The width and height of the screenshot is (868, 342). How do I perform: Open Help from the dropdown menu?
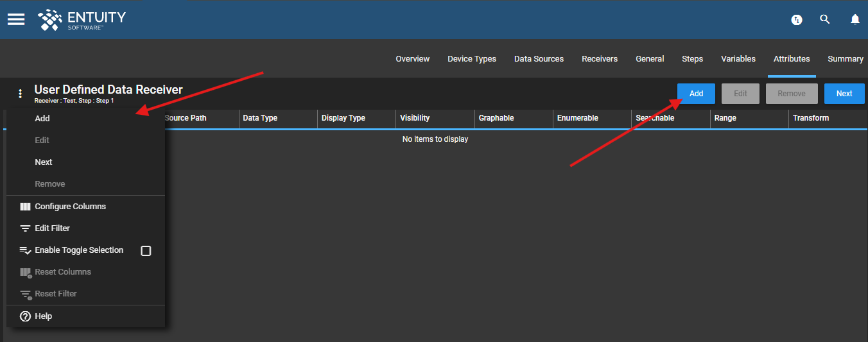click(x=85, y=316)
